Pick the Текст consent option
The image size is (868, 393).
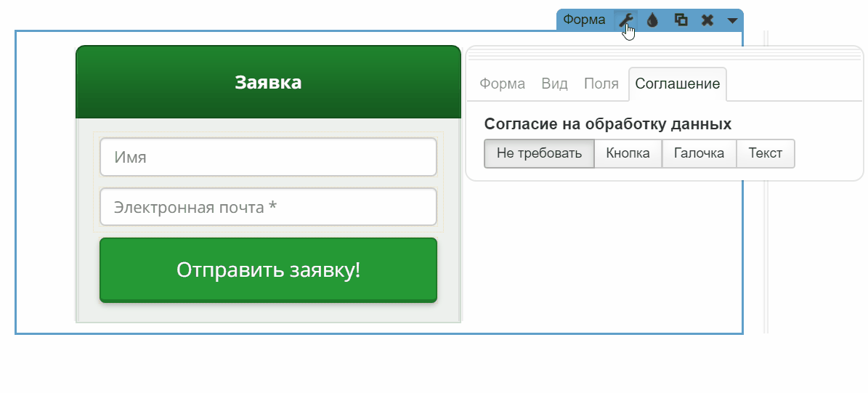(766, 153)
